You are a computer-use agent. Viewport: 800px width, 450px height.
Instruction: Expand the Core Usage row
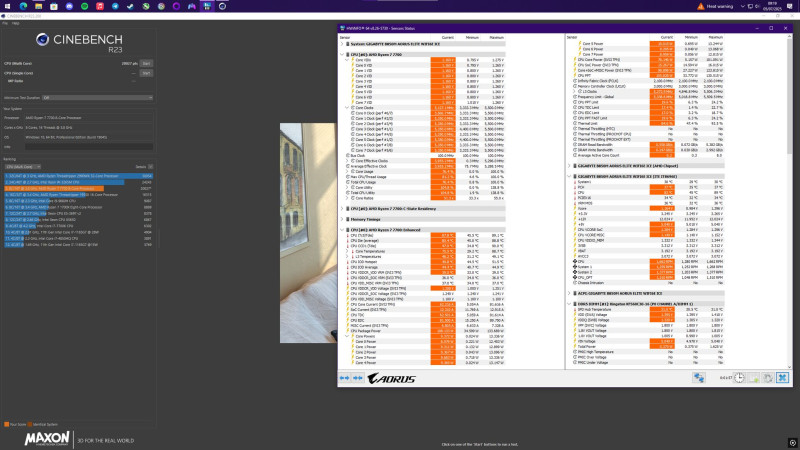(x=347, y=171)
